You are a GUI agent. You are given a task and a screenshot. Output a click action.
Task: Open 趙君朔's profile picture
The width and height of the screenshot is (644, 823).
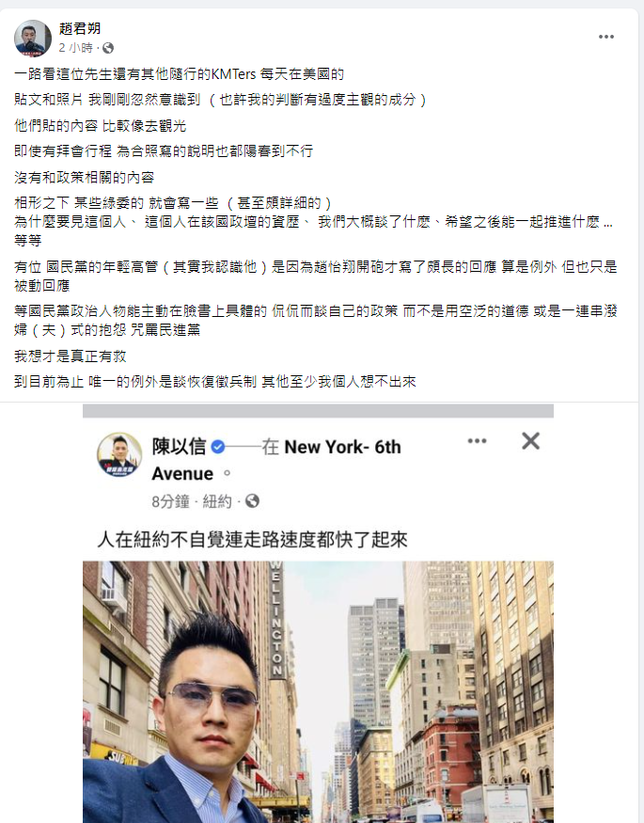[33, 39]
